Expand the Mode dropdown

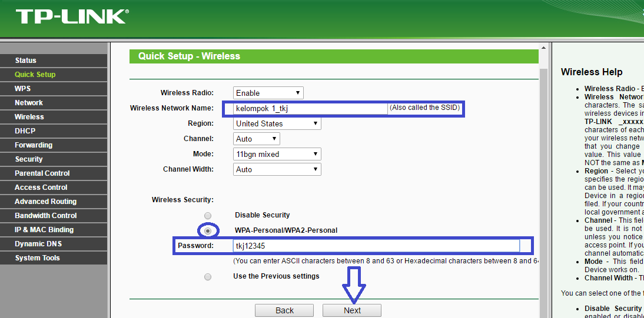[x=277, y=154]
